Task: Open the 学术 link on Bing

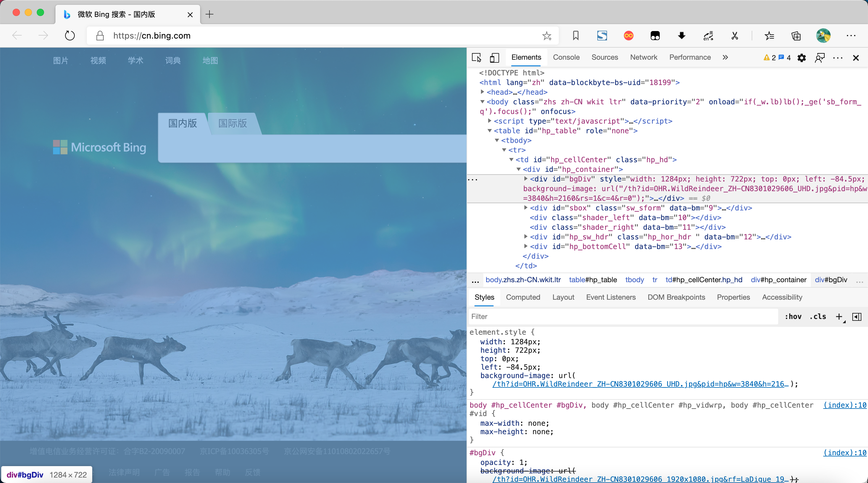Action: 135,60
